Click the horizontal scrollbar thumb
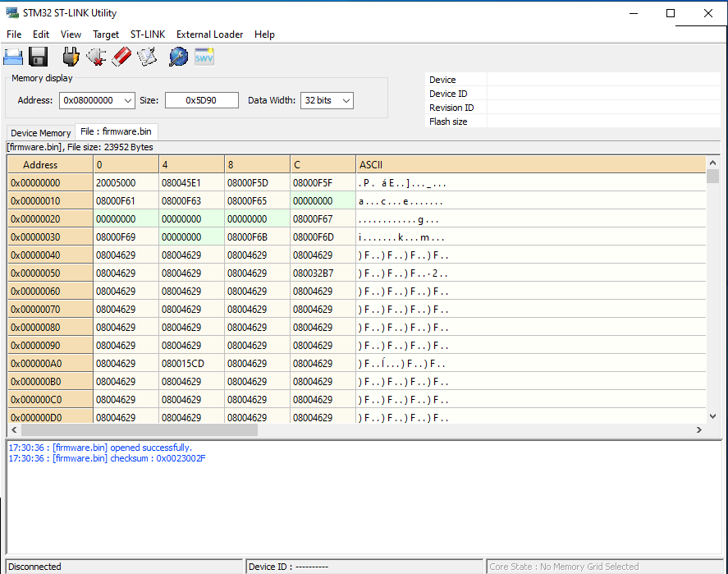Viewport: 728px width, 574px height. (140, 430)
